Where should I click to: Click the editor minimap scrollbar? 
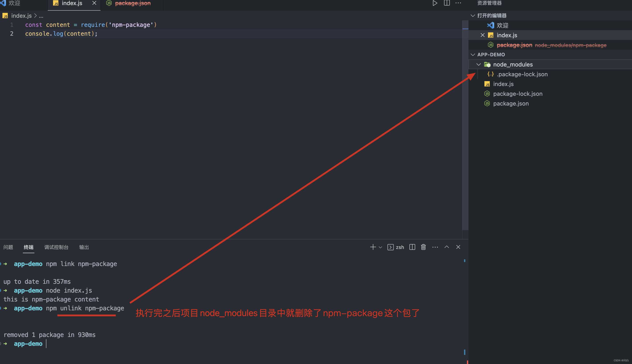click(x=465, y=125)
